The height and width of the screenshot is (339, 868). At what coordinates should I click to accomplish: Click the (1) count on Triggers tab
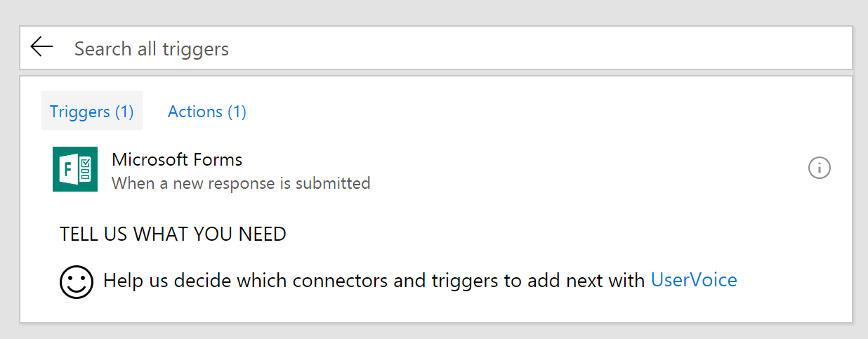[x=124, y=111]
